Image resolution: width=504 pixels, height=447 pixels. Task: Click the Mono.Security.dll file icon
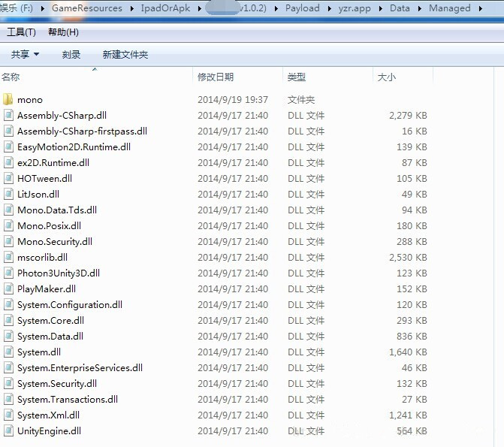coord(8,241)
